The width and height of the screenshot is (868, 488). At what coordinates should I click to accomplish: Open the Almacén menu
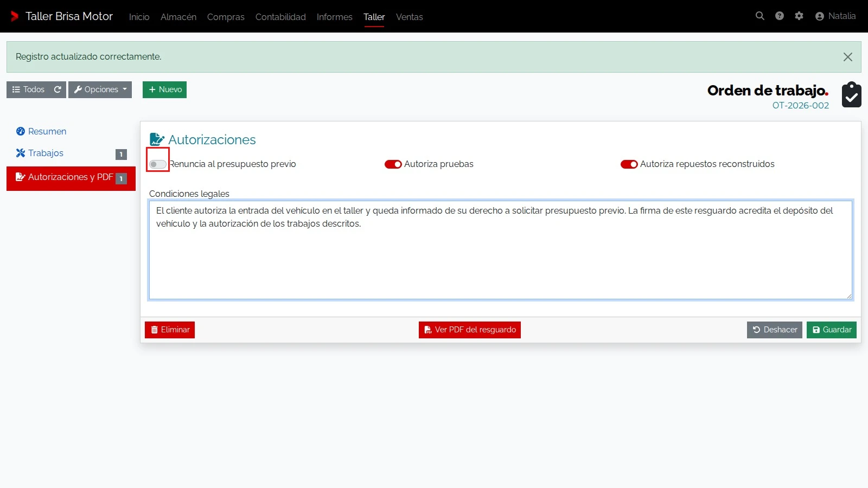coord(178,17)
